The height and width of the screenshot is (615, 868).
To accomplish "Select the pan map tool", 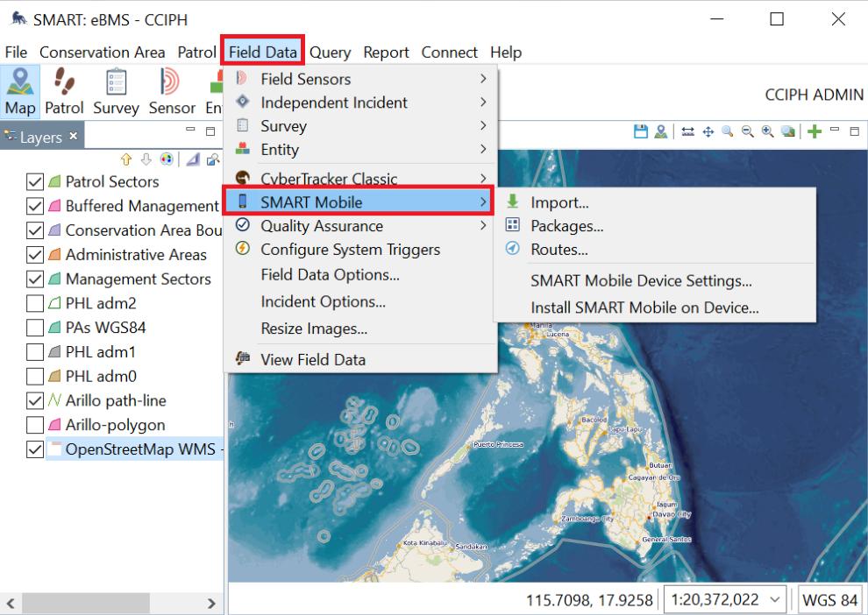I will (x=708, y=131).
